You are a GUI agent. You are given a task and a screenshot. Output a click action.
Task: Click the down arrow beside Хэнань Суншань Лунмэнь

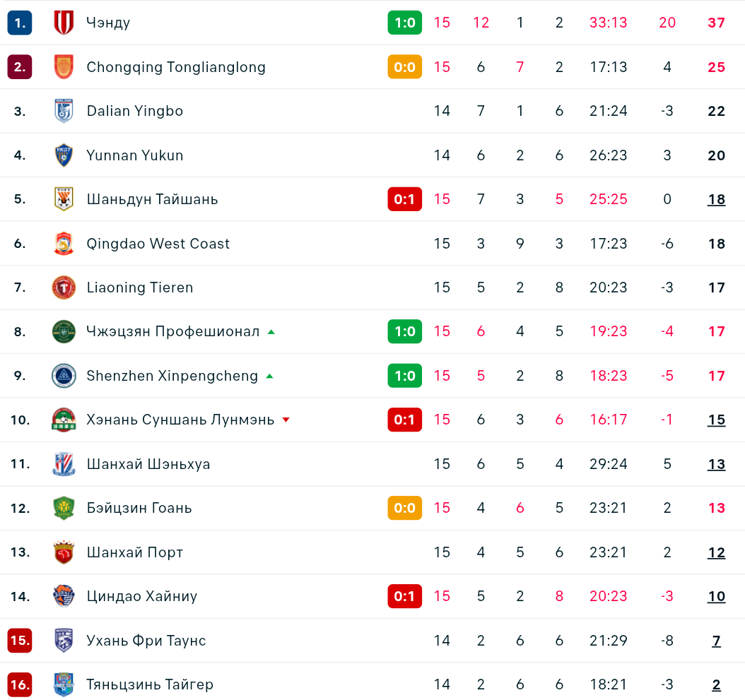(286, 420)
